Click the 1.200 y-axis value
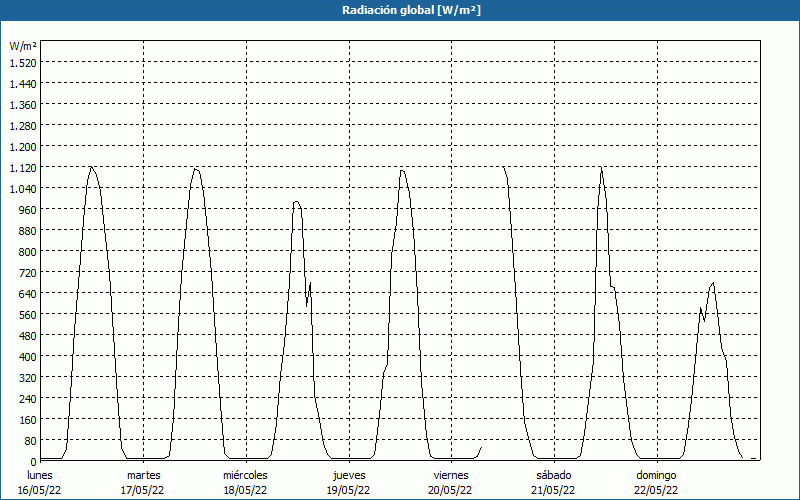 pos(23,146)
